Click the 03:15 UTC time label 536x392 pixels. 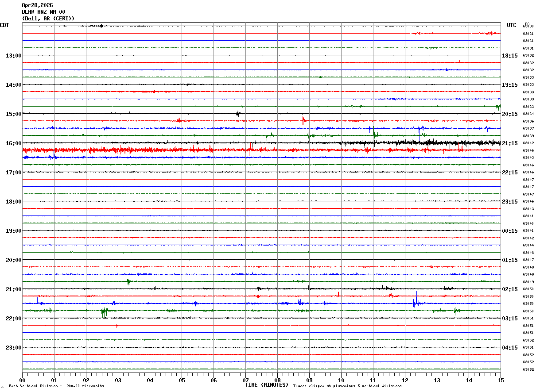(x=510, y=319)
